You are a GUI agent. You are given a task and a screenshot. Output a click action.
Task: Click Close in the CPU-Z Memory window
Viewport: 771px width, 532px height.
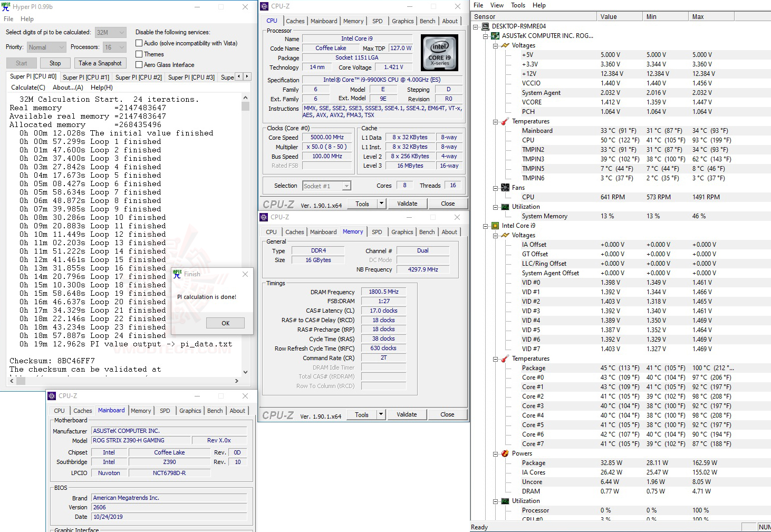pos(448,414)
